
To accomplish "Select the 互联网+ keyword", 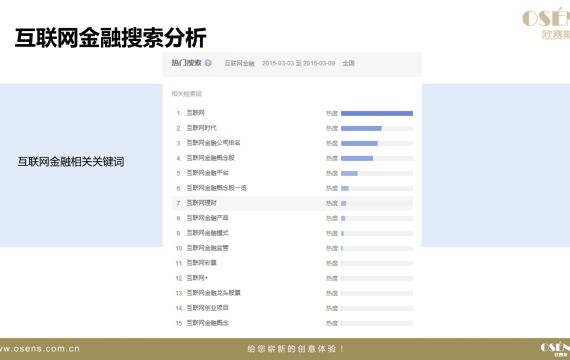I will point(197,278).
